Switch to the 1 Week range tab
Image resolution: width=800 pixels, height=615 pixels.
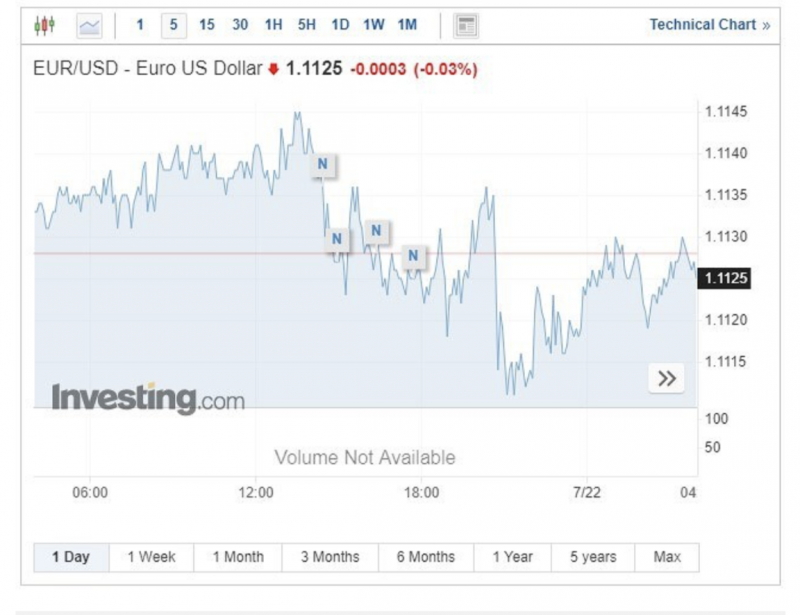pos(151,557)
